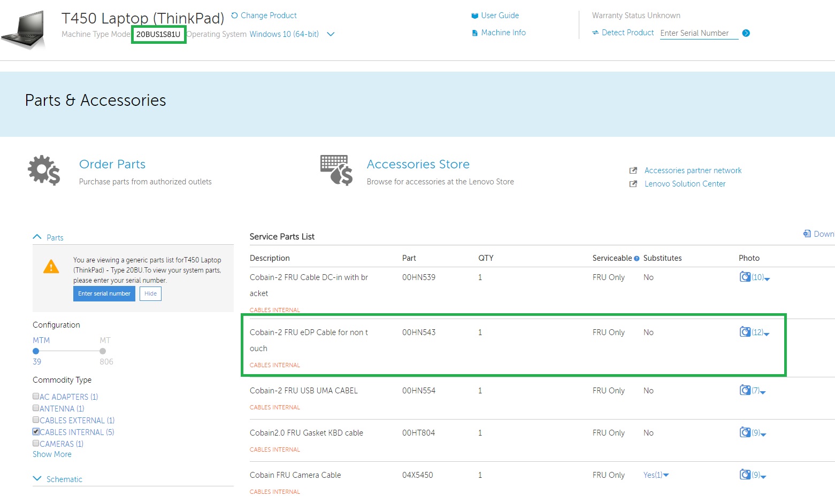The image size is (835, 504).
Task: Open Accessories partner network link
Action: coord(693,170)
